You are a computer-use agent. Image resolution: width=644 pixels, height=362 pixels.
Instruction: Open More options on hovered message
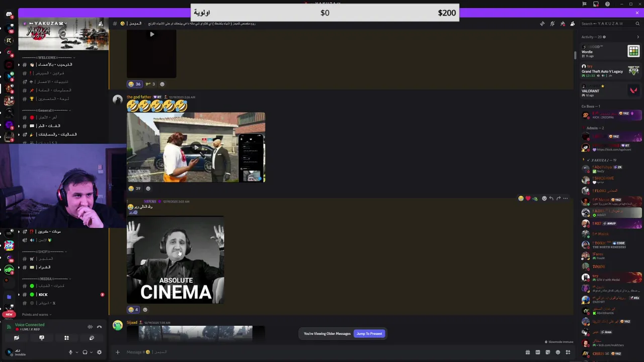click(566, 199)
